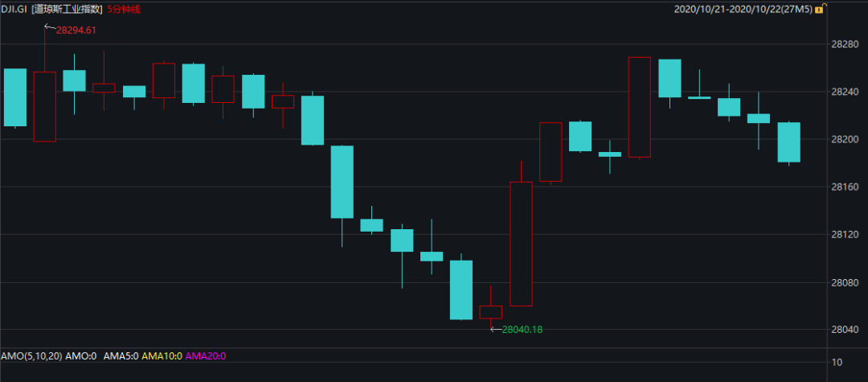Click the magenta AMA20 indicator label
The height and width of the screenshot is (382, 868).
206,355
